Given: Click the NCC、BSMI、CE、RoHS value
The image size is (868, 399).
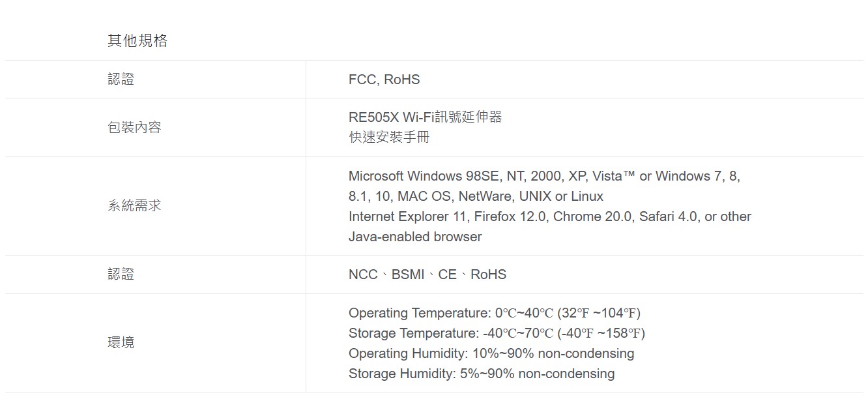Looking at the screenshot, I should click(x=427, y=274).
